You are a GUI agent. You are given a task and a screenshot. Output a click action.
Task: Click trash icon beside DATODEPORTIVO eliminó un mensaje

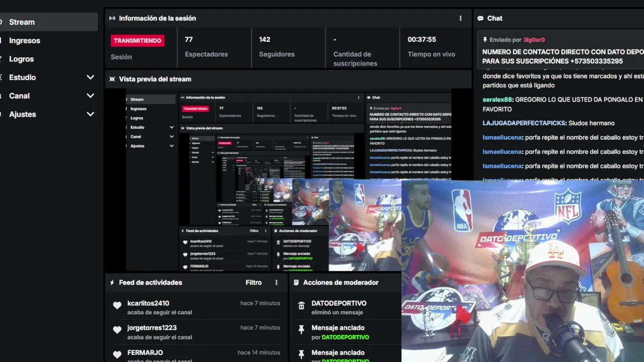(301, 306)
